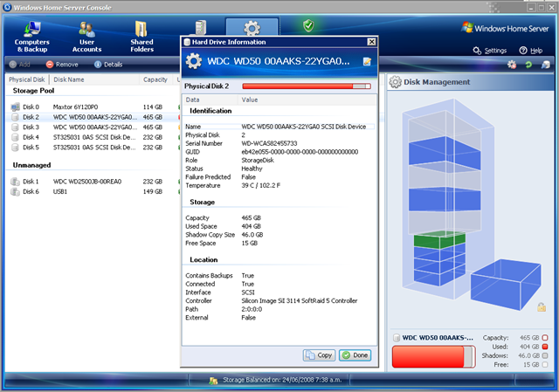Click Value column header in dialog
Screen dimensions: 559x392
307,100
